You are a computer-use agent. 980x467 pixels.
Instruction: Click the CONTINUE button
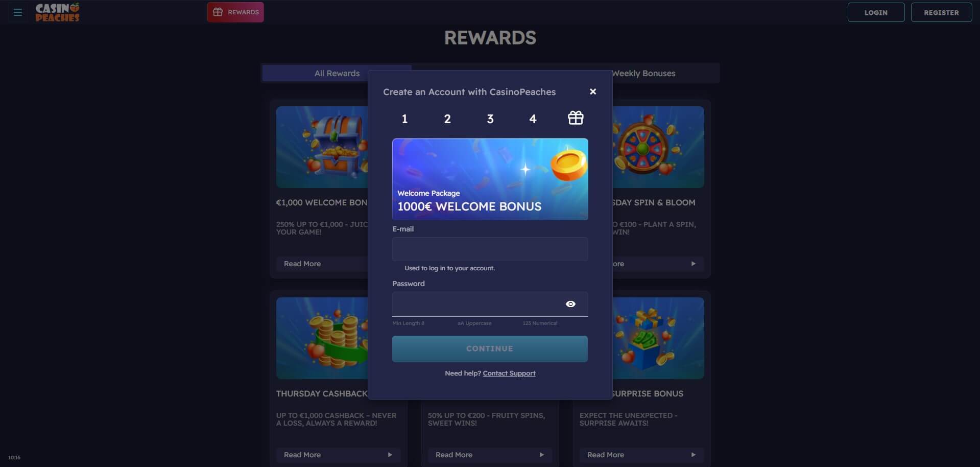490,349
